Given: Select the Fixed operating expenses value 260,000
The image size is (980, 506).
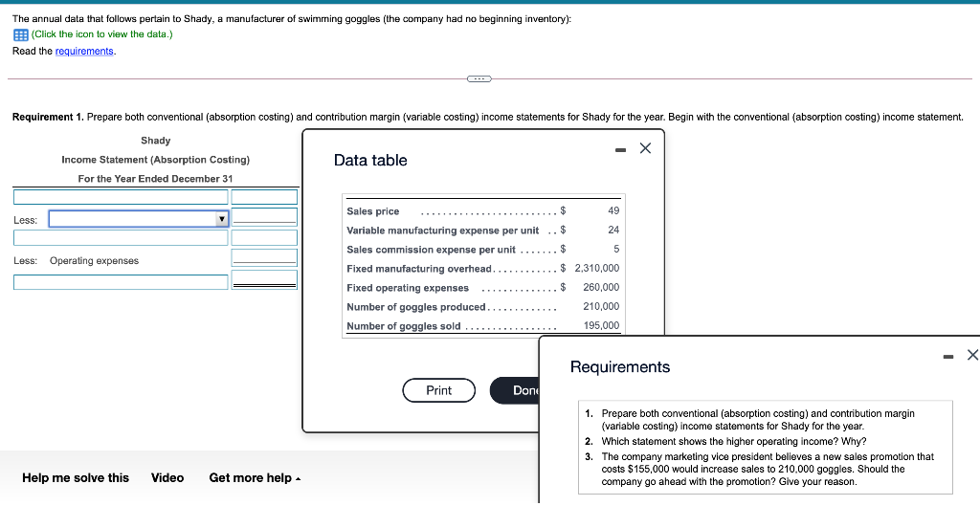Looking at the screenshot, I should (601, 287).
